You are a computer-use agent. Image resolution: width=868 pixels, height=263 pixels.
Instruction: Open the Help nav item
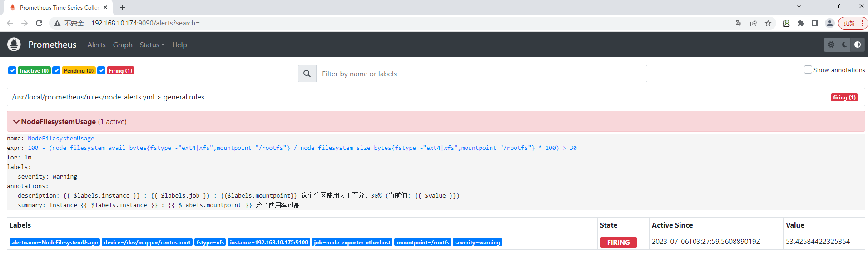pos(179,45)
